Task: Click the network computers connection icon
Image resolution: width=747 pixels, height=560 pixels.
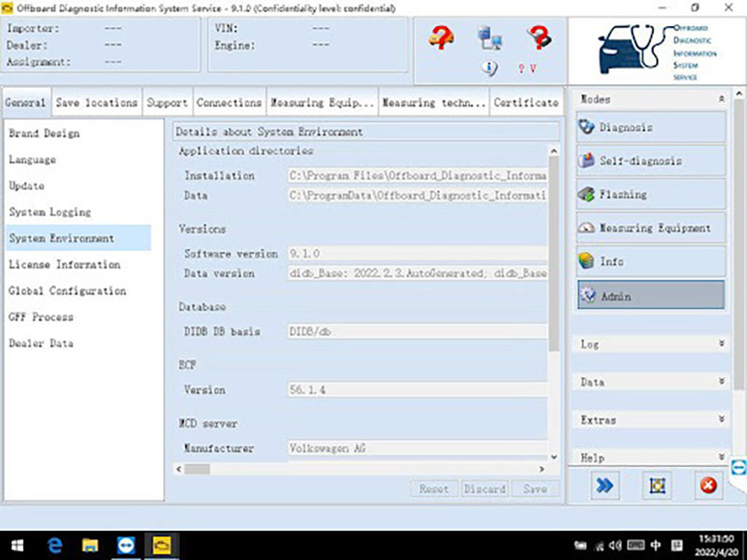Action: click(489, 38)
